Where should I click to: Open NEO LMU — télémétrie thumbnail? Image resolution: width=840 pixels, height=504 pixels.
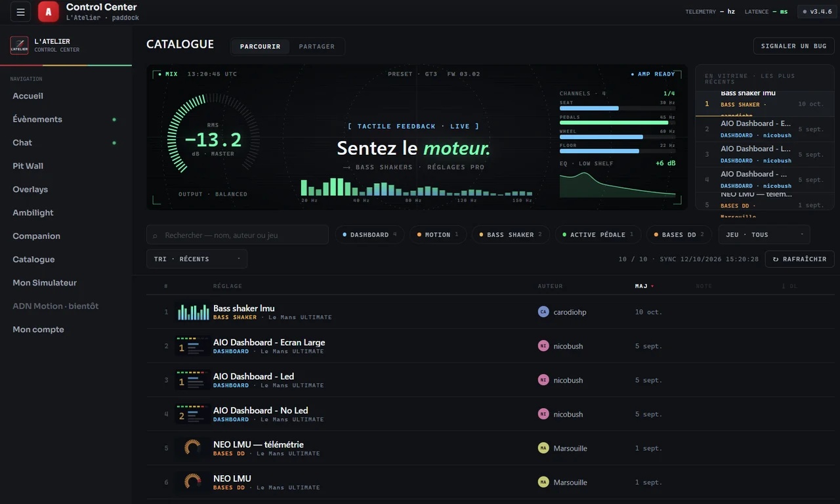pyautogui.click(x=193, y=448)
